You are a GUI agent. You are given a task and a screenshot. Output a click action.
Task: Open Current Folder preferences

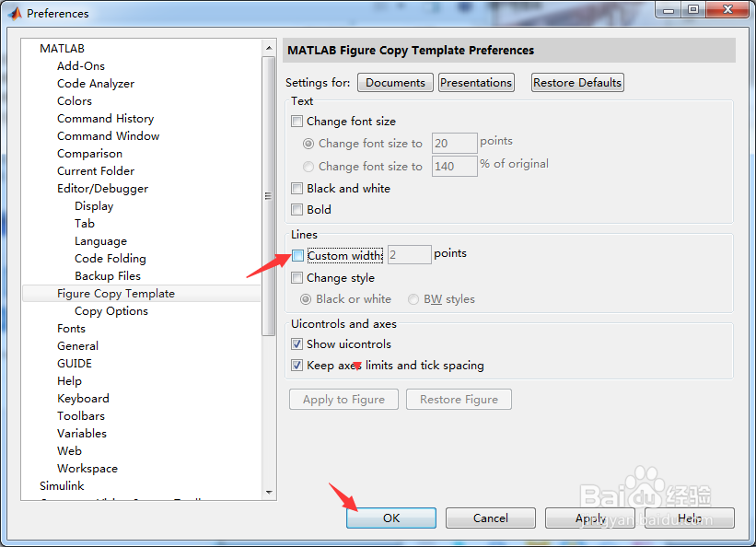(96, 170)
